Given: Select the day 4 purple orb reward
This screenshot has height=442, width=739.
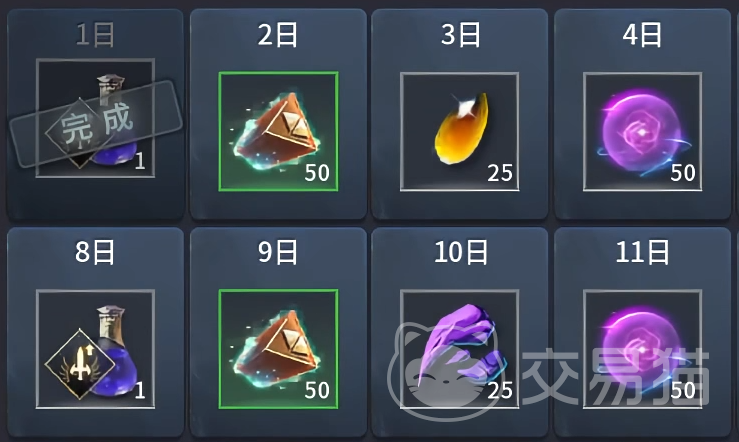Looking at the screenshot, I should tap(642, 131).
